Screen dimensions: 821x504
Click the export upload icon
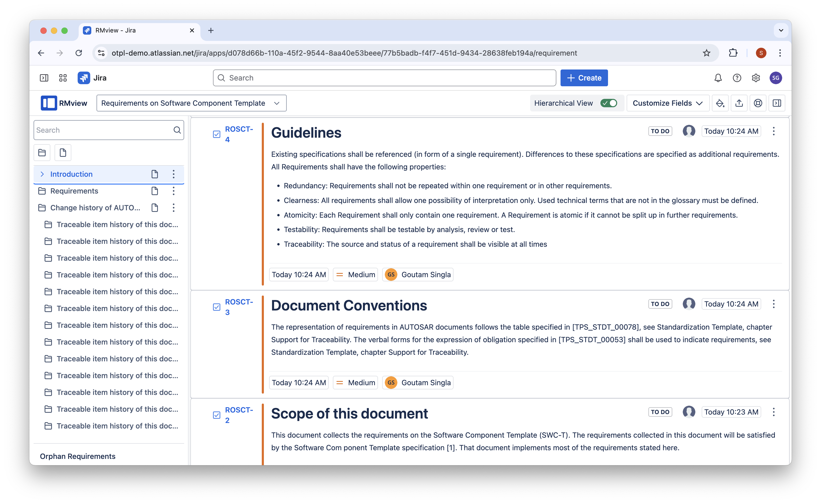(x=739, y=103)
